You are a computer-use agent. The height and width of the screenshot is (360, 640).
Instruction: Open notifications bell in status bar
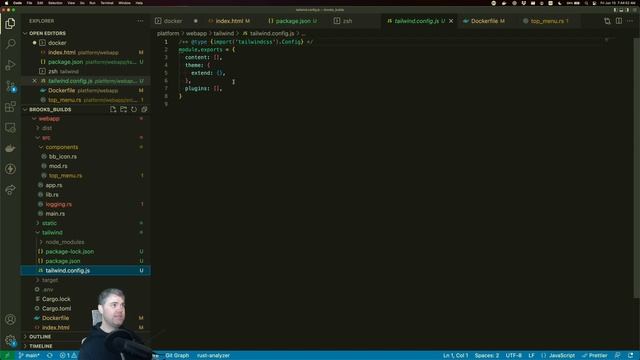(x=631, y=356)
